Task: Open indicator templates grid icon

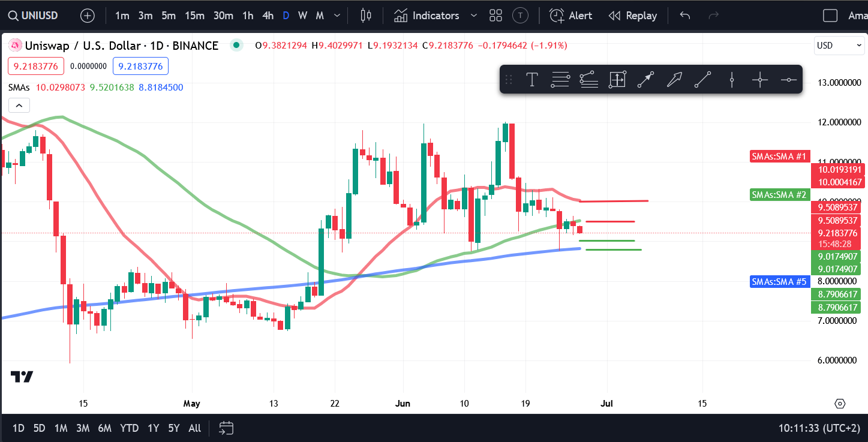Action: [x=495, y=16]
